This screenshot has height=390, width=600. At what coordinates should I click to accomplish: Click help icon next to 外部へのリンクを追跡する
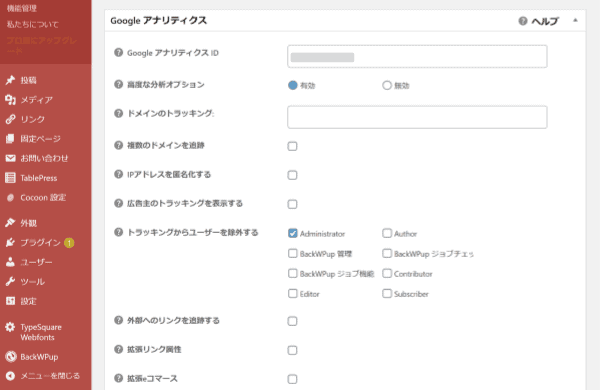(x=119, y=320)
